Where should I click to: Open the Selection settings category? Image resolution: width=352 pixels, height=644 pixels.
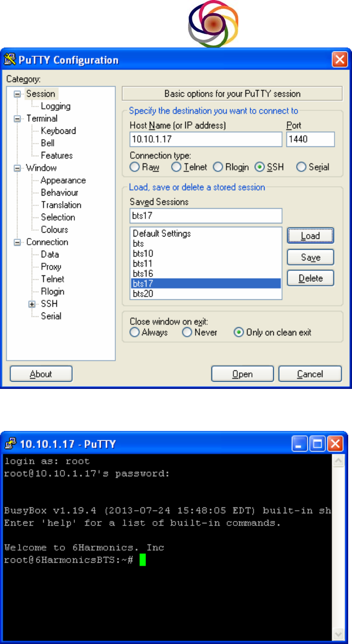click(x=58, y=217)
